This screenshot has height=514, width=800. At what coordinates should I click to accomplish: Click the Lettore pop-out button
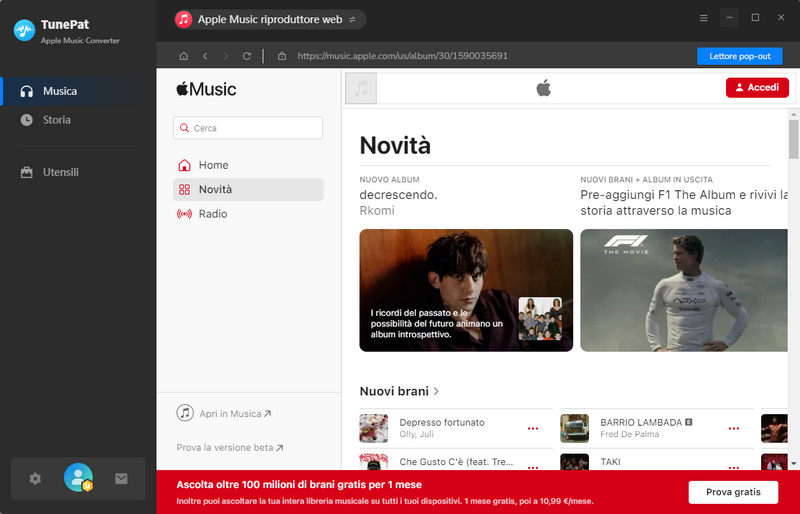(740, 56)
